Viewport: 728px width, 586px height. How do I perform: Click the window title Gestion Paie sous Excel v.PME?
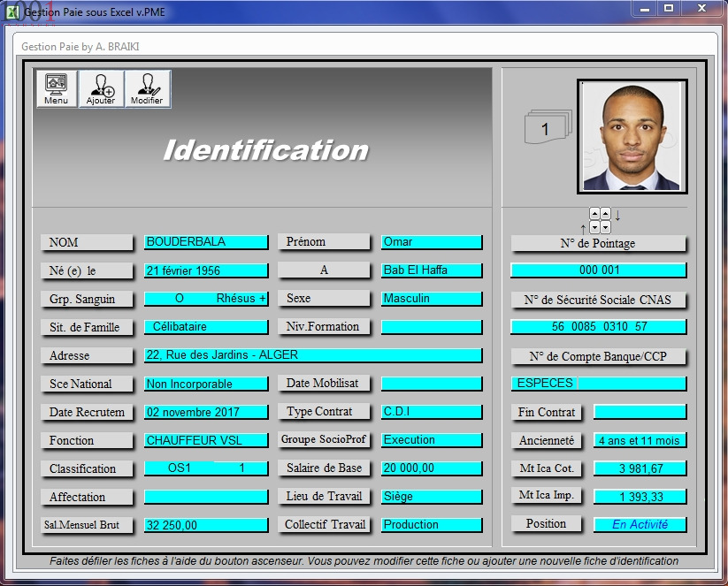95,12
